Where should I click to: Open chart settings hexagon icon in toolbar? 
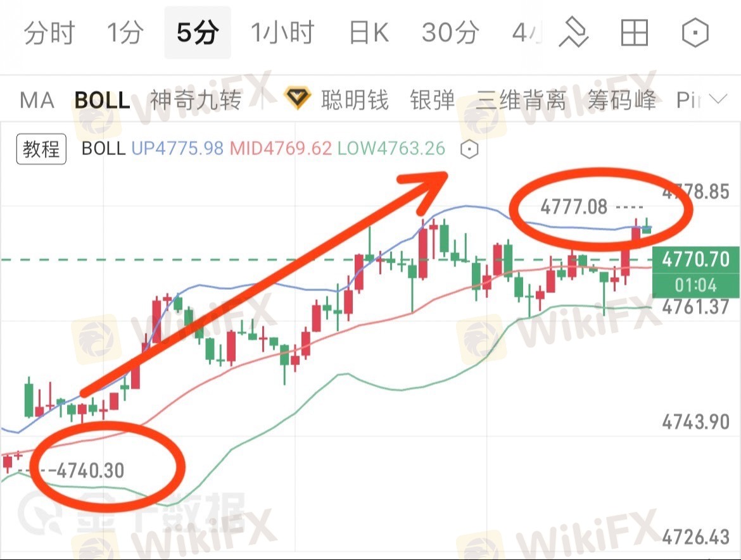[x=695, y=32]
